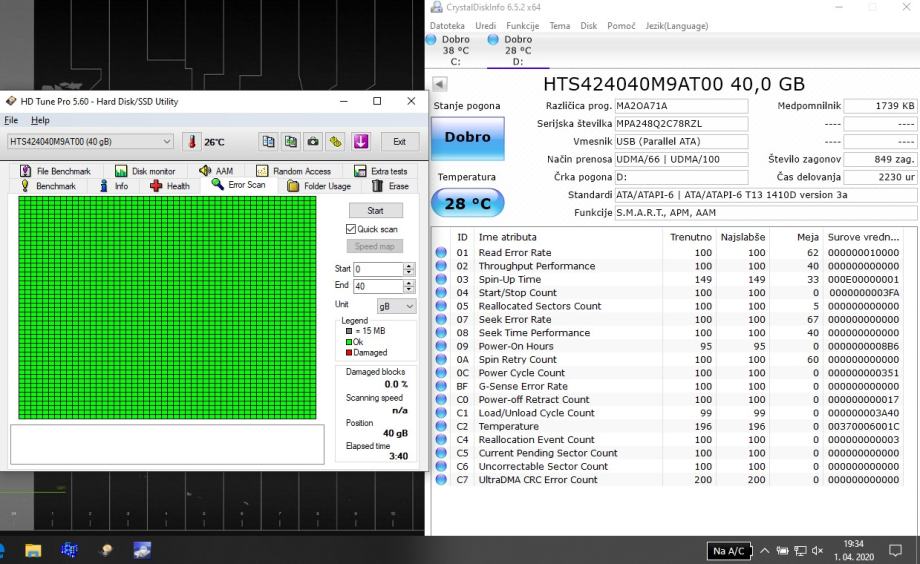The width and height of the screenshot is (920, 564).
Task: Open File Explorer from the taskbar
Action: 33,550
